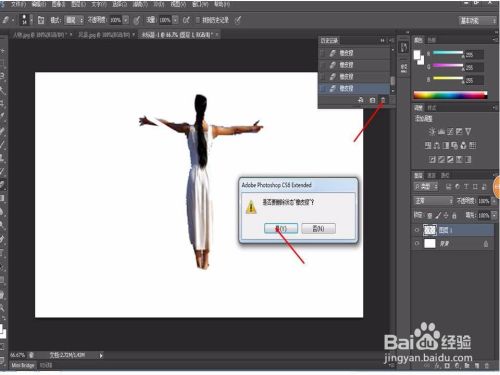Add an Invert adjustment

tap(432, 159)
